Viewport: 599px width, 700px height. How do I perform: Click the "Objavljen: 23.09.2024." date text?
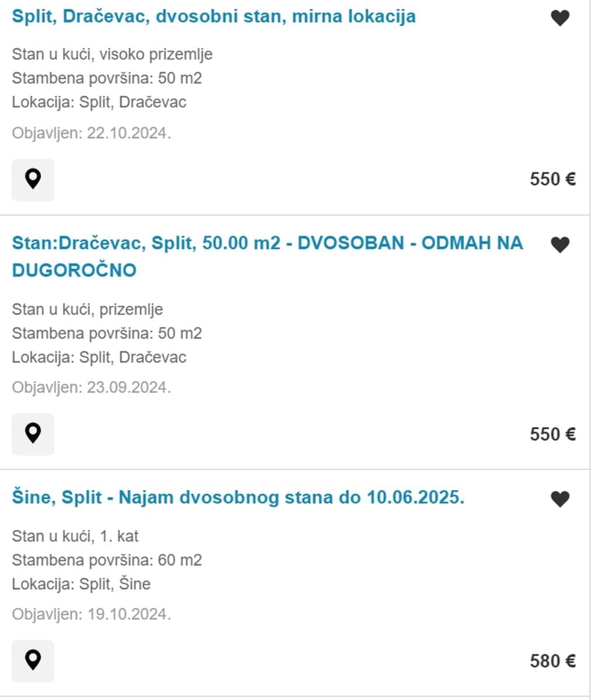[91, 388]
